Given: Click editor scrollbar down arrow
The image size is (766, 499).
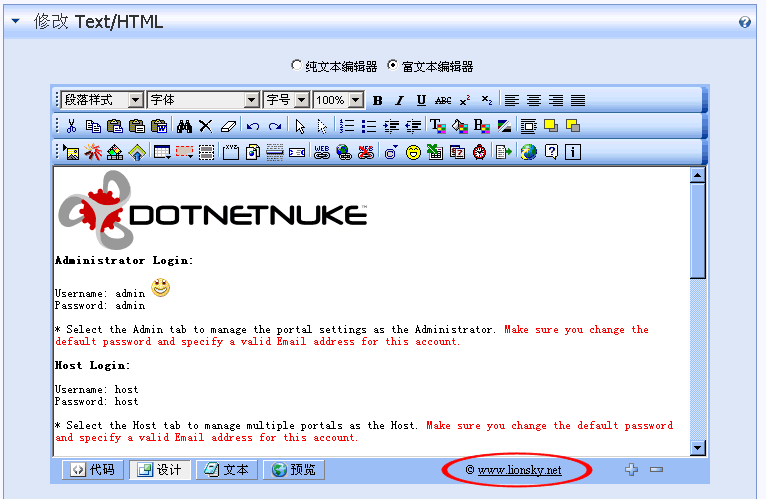Looking at the screenshot, I should tap(698, 447).
